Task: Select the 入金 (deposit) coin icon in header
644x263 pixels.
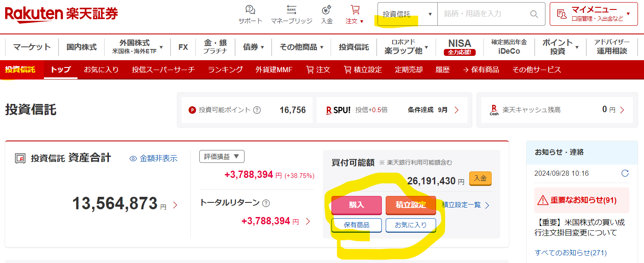Action: pos(326,9)
